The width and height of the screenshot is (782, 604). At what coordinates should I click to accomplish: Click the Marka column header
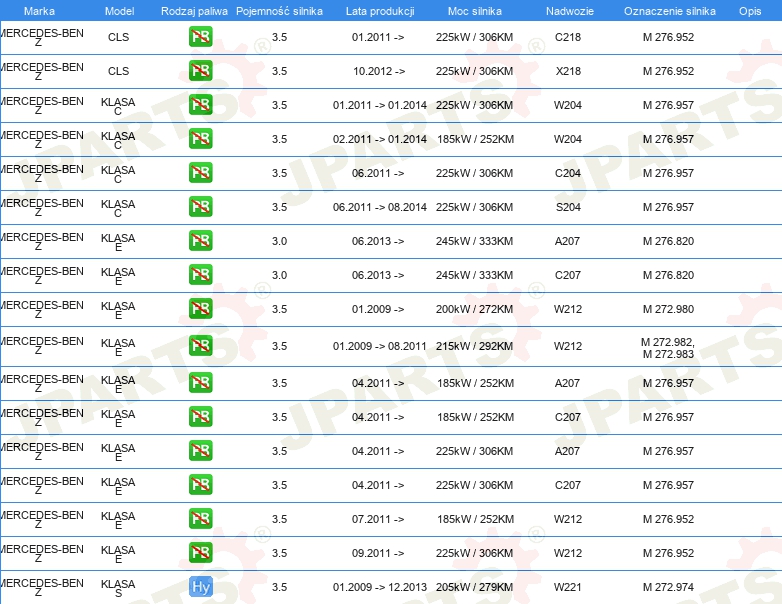point(39,10)
